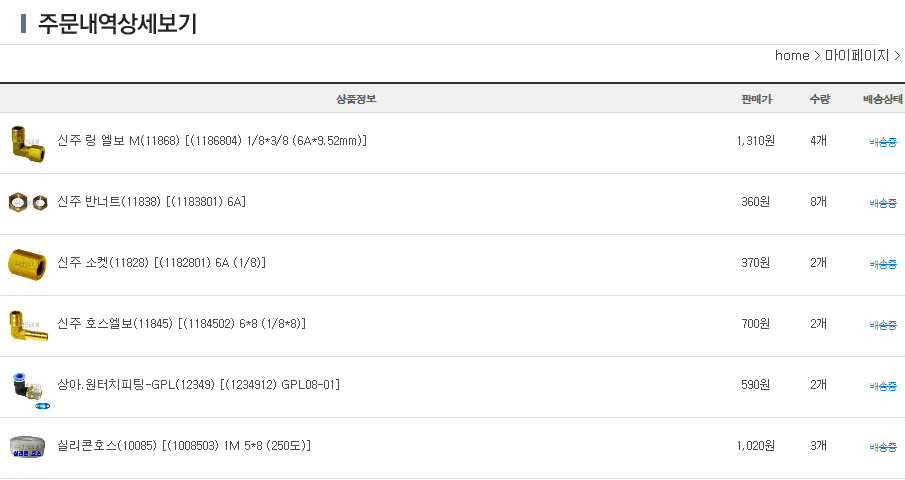
Task: Check 배송중 status for ring elbow row
Action: pos(883,142)
